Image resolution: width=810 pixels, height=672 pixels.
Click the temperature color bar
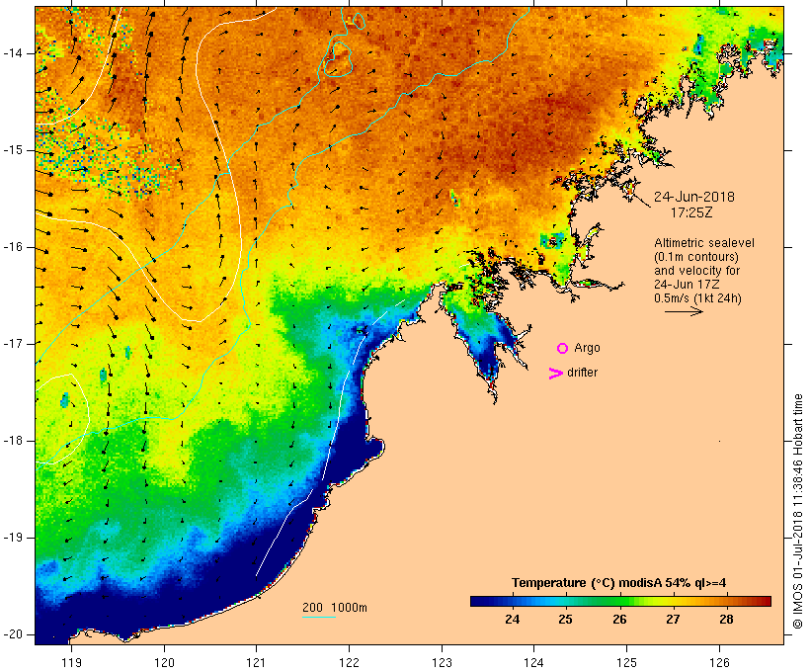(620, 601)
